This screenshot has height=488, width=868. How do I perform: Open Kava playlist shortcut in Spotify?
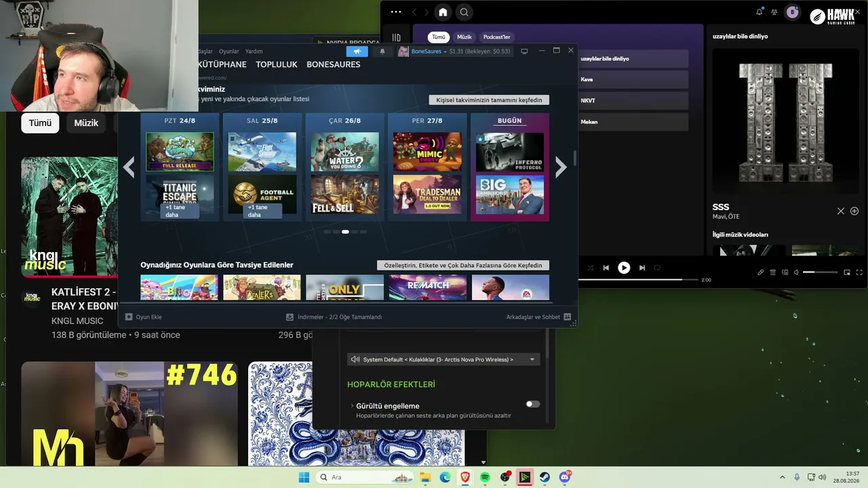(633, 79)
